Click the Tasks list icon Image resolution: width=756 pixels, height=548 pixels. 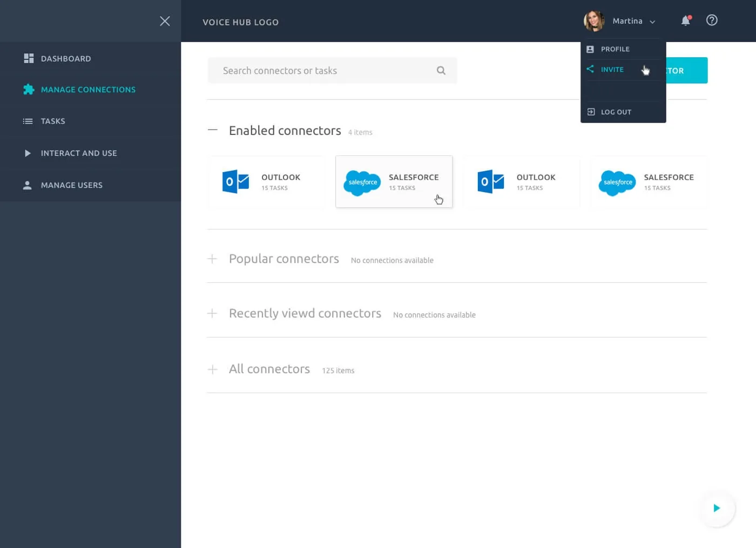tap(28, 121)
